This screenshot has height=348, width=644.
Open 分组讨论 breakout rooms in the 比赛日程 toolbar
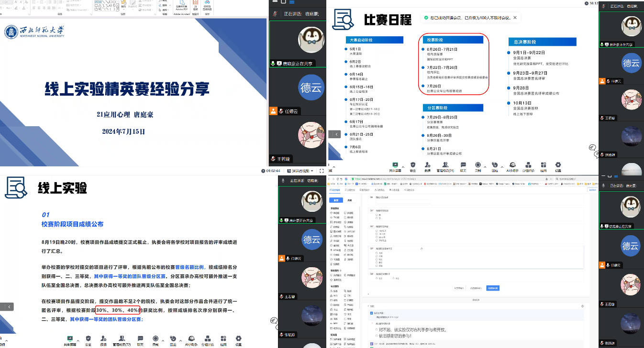(x=528, y=165)
